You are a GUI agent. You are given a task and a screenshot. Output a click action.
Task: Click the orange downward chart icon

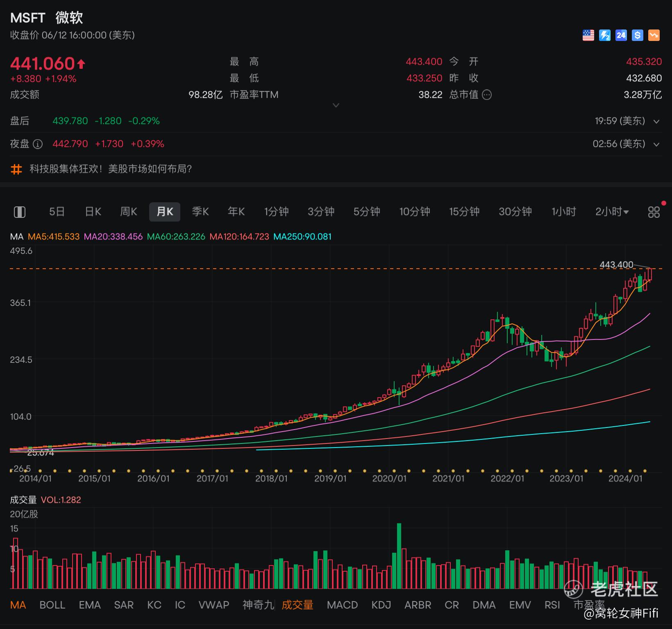[654, 35]
